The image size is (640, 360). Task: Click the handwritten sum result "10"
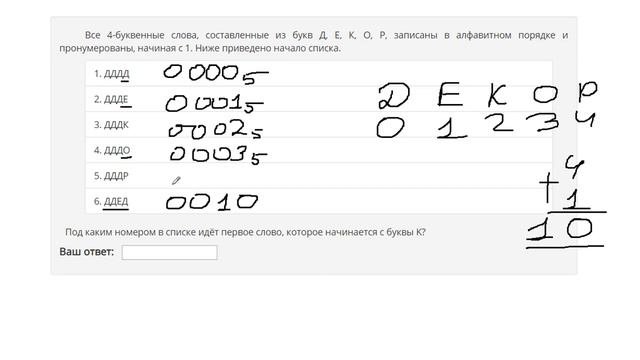pos(560,229)
